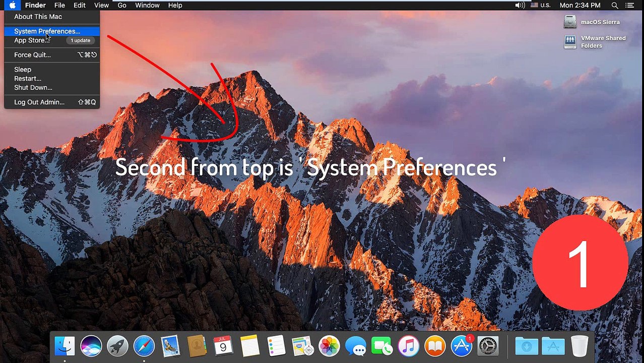Open Launchpad rocket icon in Dock
Screen dimensions: 644x363
117,346
